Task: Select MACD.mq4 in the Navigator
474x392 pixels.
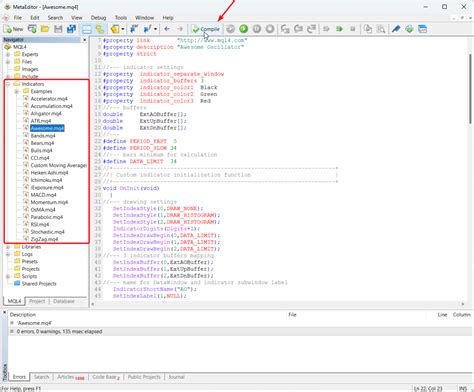Action: 43,195
